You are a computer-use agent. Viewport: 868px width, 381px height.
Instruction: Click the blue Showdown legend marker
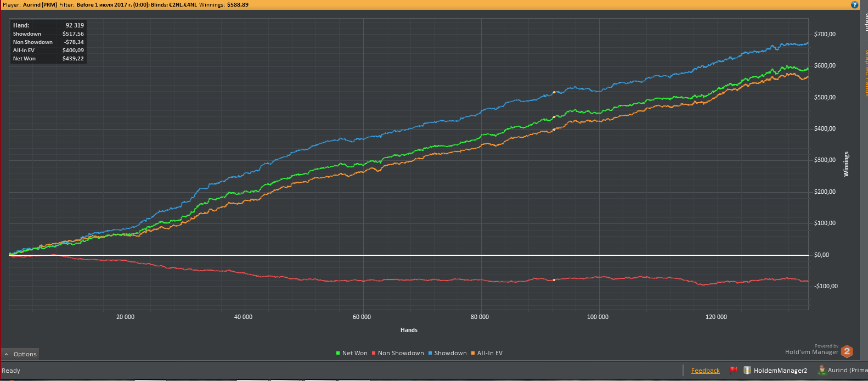430,353
